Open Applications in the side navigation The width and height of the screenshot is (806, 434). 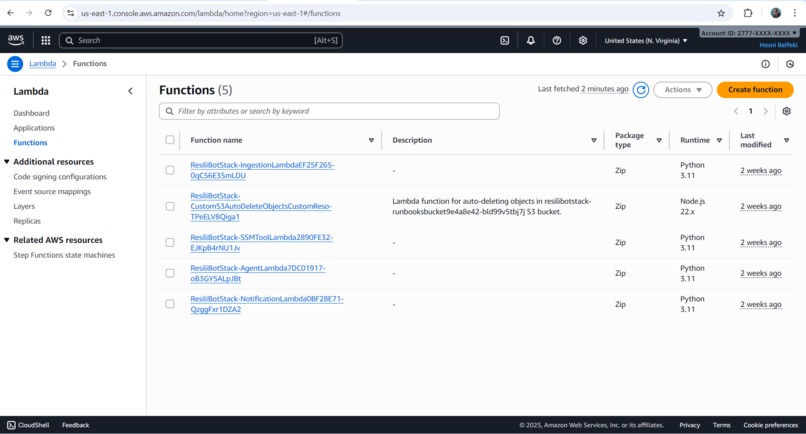point(34,128)
